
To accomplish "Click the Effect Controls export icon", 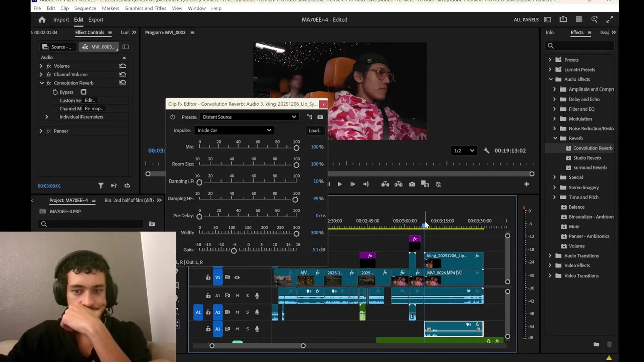I will pyautogui.click(x=127, y=186).
